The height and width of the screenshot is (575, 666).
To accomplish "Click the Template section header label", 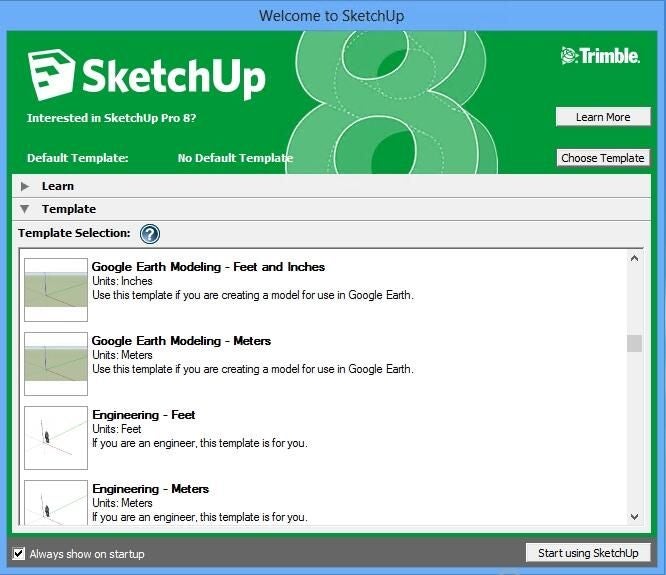I will point(69,209).
